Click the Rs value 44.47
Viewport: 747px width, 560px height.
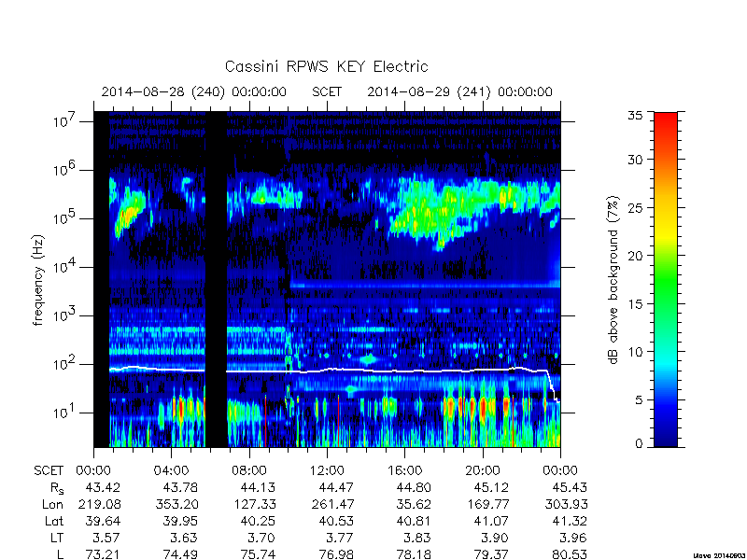pos(336,488)
